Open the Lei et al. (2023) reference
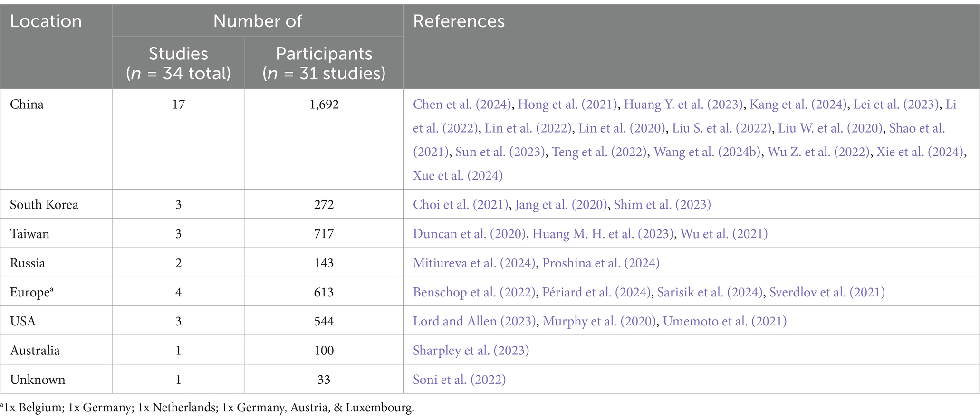980x420 pixels. (896, 105)
